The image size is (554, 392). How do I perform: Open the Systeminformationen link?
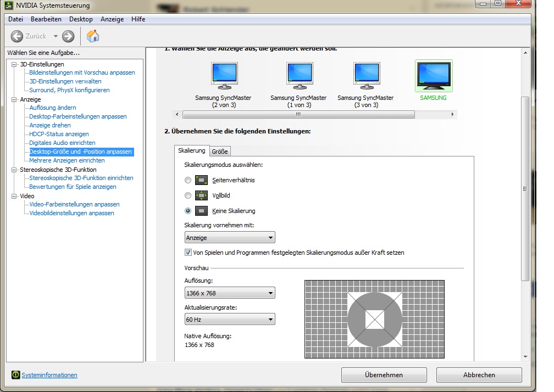(49, 375)
